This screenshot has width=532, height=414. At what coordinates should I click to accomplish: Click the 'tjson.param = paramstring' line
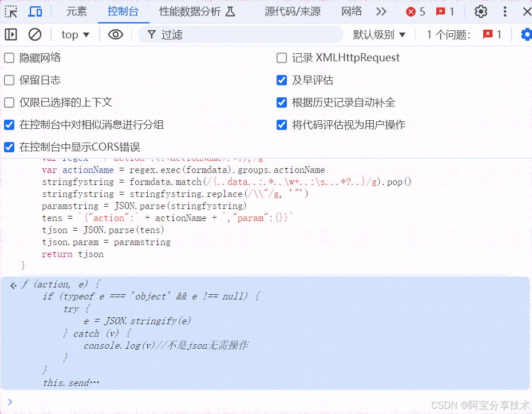106,242
